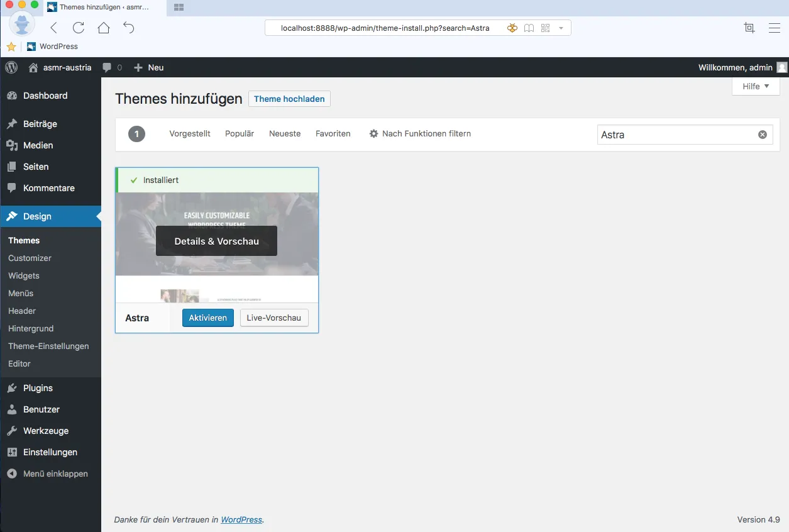This screenshot has width=789, height=532.
Task: Click the Astra theme name label
Action: pos(137,318)
